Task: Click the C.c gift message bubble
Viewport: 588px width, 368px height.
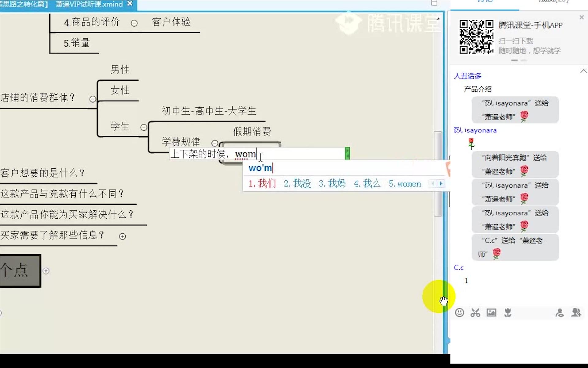Action: tap(515, 247)
